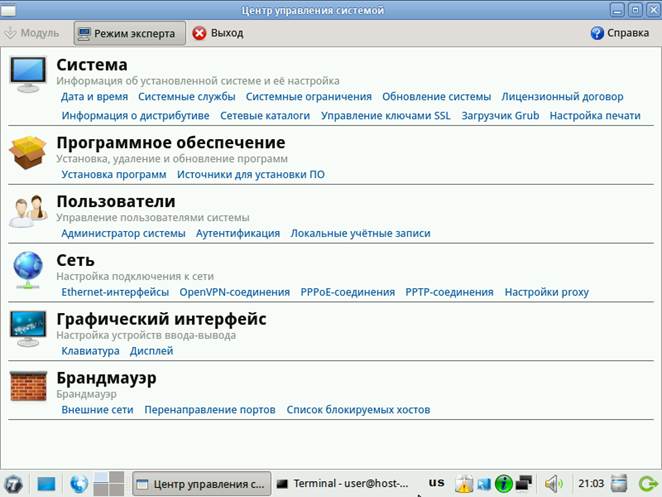
Task: Open the Дата и время settings
Action: pos(94,97)
